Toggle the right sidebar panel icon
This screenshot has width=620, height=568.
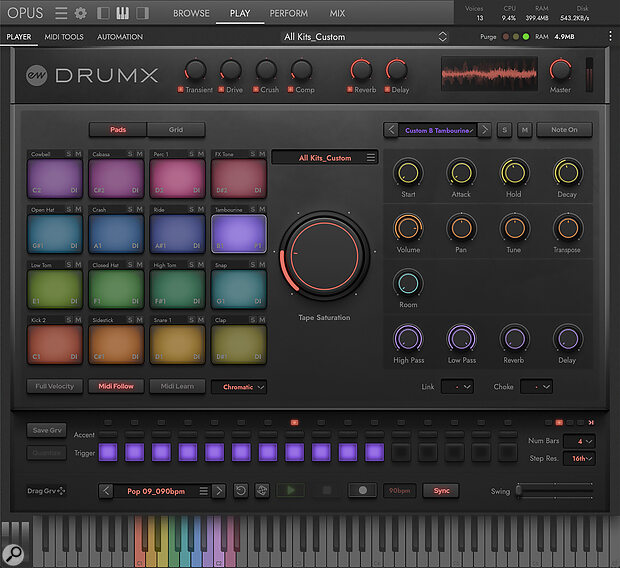click(x=142, y=13)
